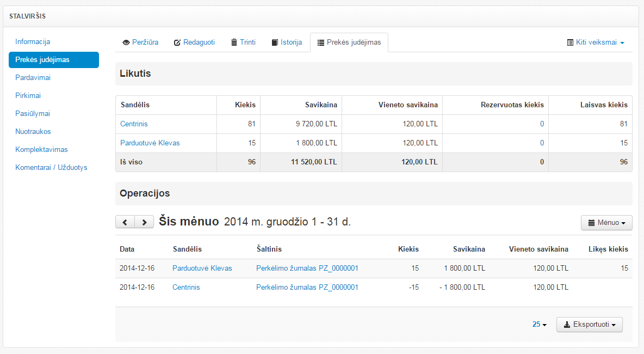This screenshot has height=354, width=644.
Task: Select Komplektavimas in the sidebar menu
Action: 41,150
